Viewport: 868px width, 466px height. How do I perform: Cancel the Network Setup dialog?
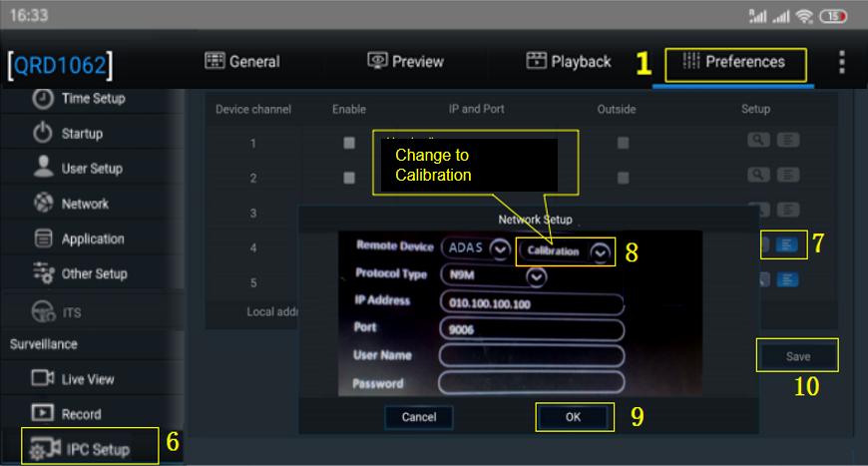(x=419, y=417)
